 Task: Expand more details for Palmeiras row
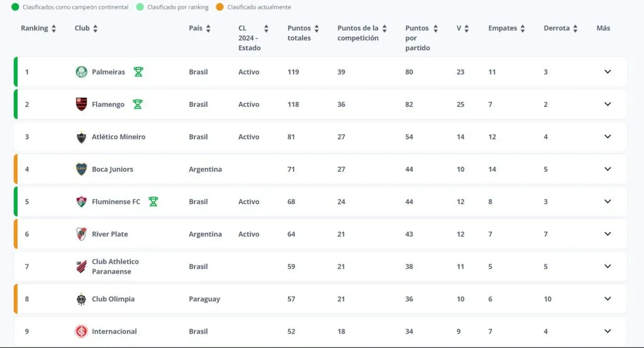point(608,72)
